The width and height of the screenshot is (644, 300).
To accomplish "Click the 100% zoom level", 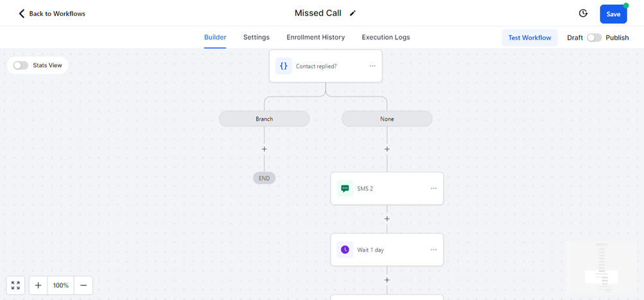I will pos(61,285).
